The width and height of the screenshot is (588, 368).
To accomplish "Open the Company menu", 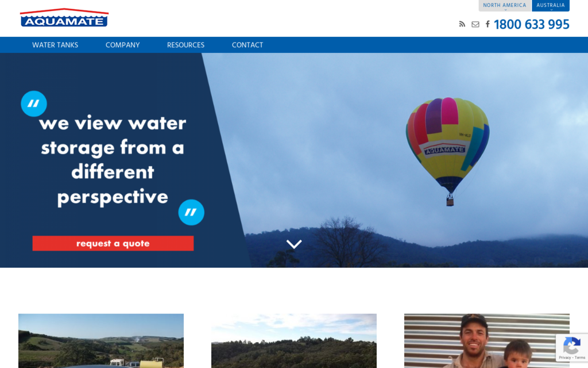I will tap(123, 45).
